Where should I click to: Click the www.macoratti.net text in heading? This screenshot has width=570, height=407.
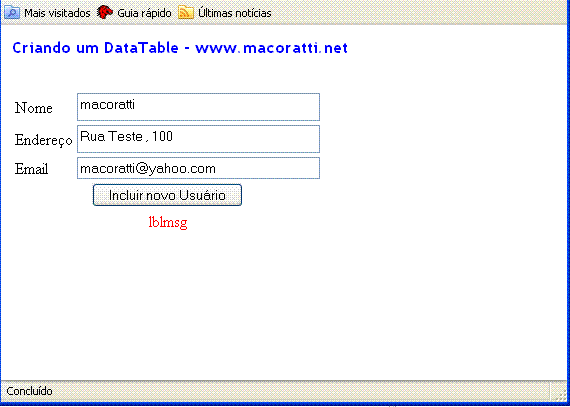(x=272, y=48)
